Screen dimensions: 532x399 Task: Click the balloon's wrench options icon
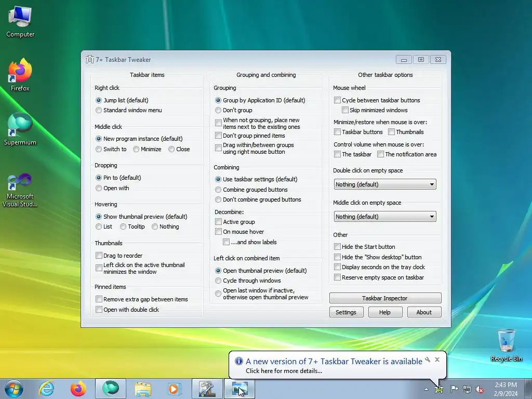(428, 360)
